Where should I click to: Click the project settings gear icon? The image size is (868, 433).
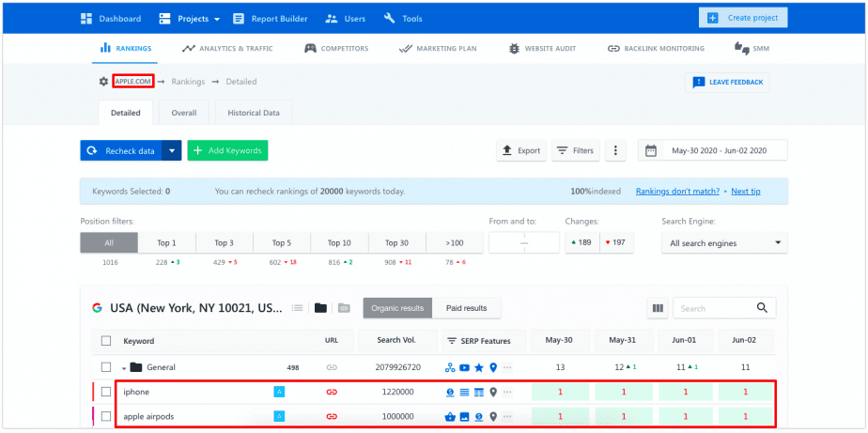coord(103,82)
